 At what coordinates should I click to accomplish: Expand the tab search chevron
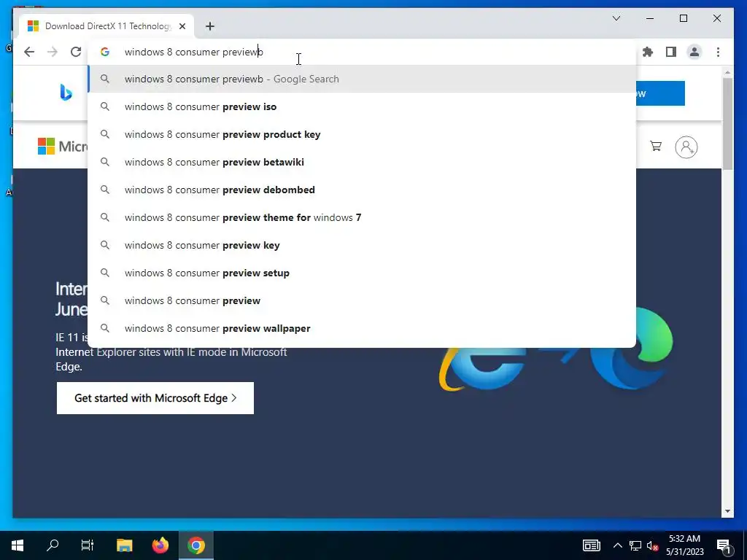(x=616, y=18)
